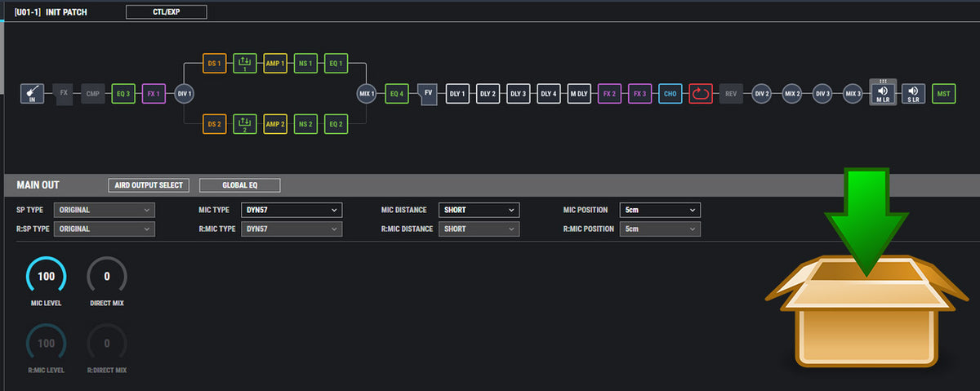980x391 pixels.
Task: Click the MIC LEVEL knob showing 100
Action: pyautogui.click(x=47, y=277)
